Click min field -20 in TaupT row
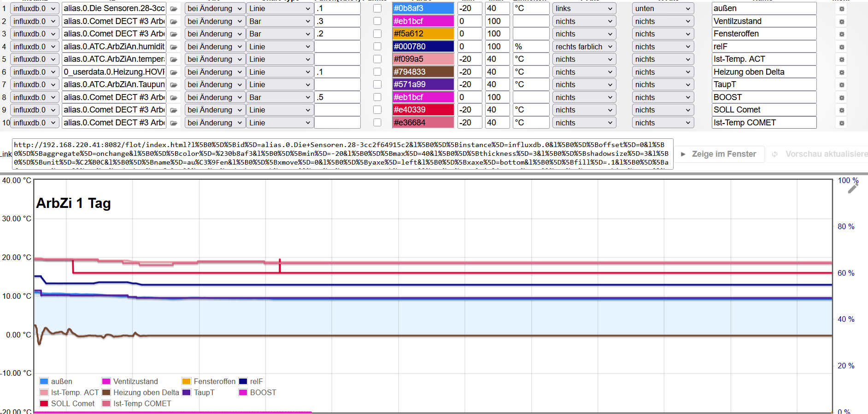This screenshot has height=414, width=868. point(469,84)
